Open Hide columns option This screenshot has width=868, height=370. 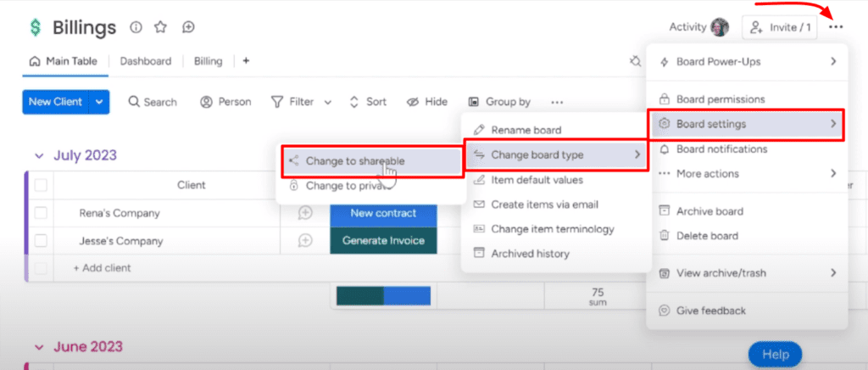click(427, 102)
